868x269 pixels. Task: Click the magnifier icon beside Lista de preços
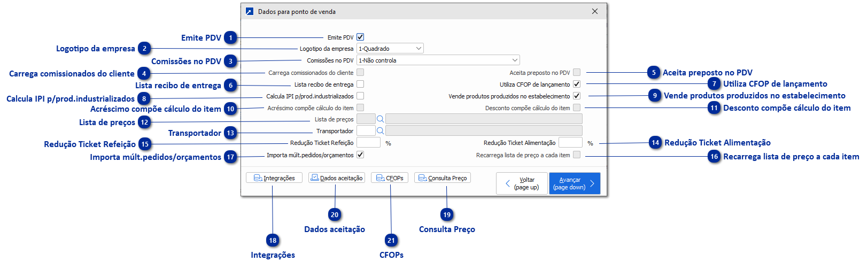[x=380, y=119]
